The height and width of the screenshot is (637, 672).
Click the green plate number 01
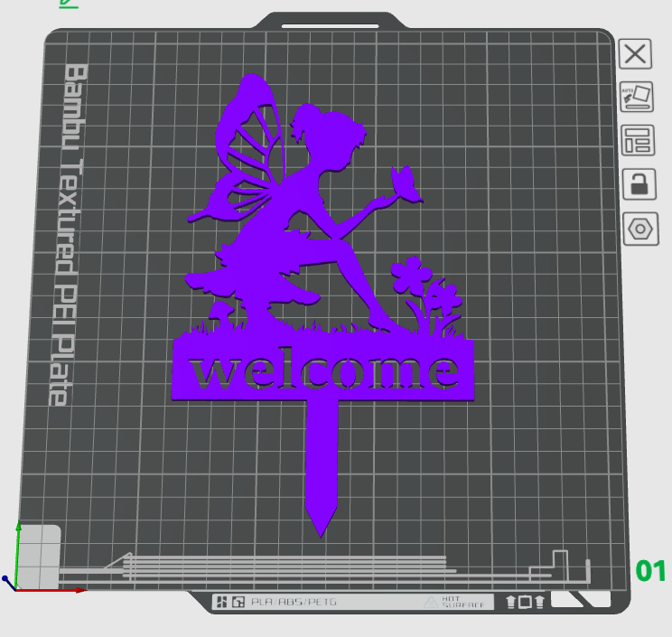650,571
